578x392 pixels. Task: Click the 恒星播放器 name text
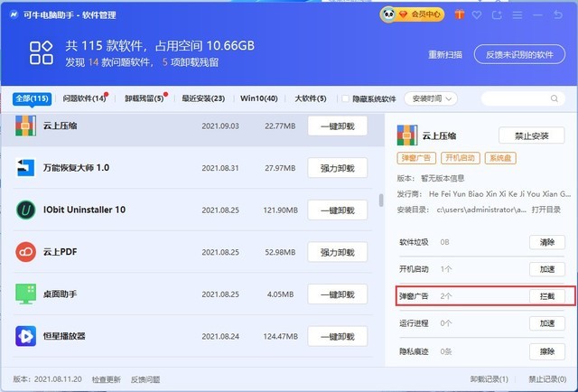coord(64,336)
